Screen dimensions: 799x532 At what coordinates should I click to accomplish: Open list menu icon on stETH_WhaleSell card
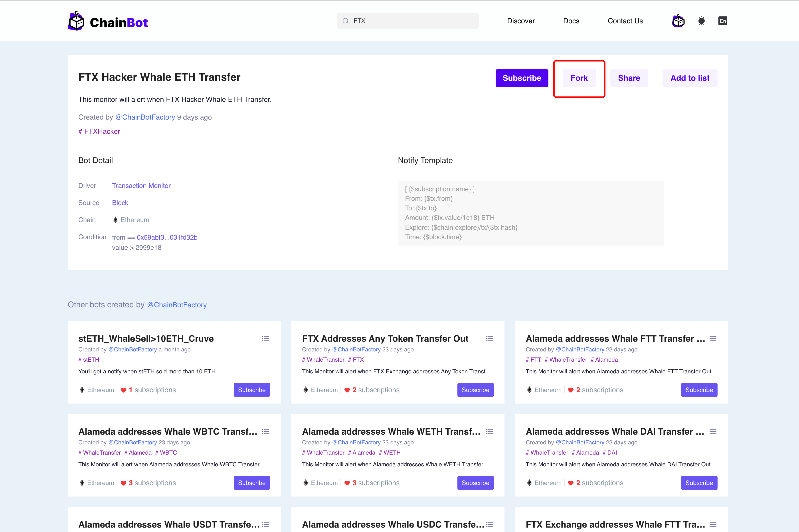[x=265, y=339]
